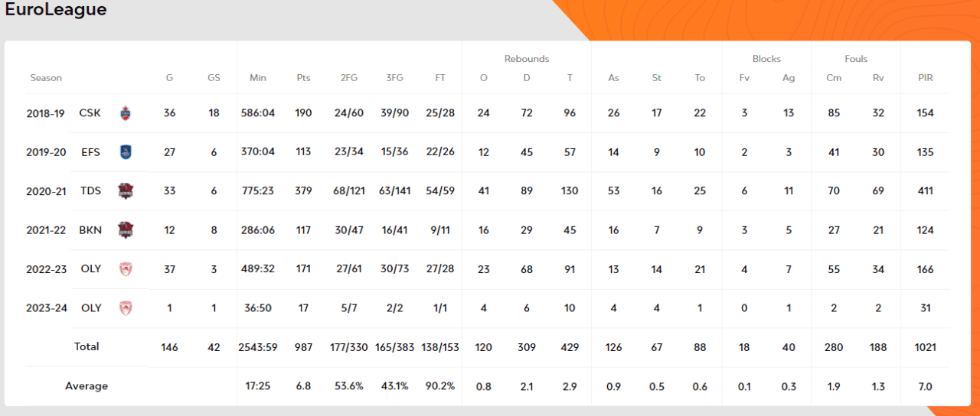Select the 2020-21 season label

click(x=45, y=191)
